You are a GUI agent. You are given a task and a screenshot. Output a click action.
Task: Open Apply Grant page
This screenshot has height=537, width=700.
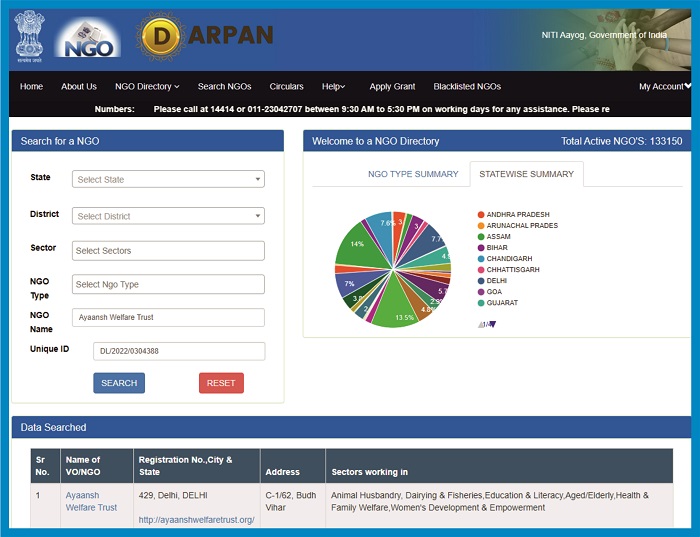click(x=392, y=87)
